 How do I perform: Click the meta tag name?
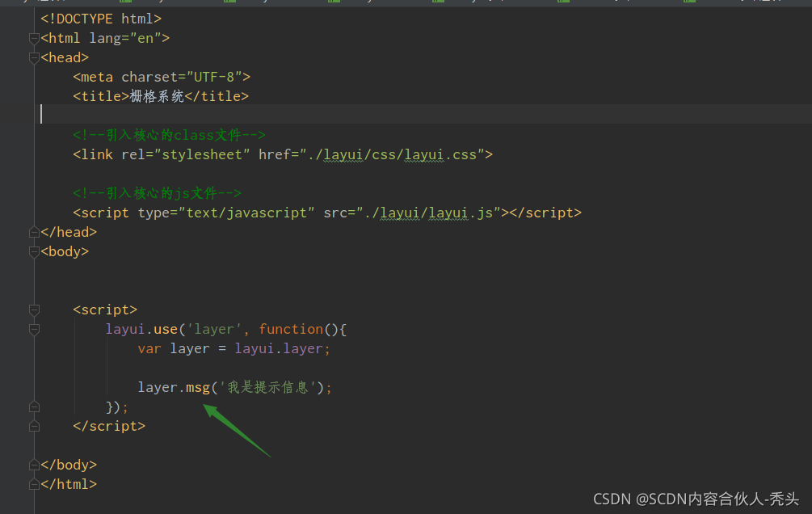coord(97,78)
